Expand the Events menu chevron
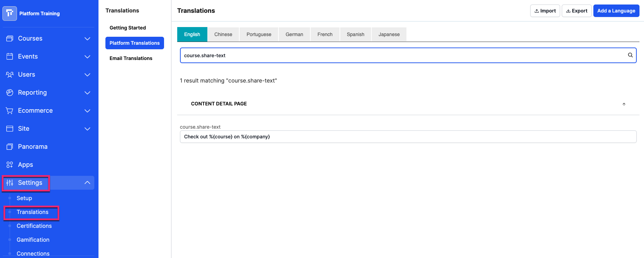The height and width of the screenshot is (258, 644). (87, 57)
